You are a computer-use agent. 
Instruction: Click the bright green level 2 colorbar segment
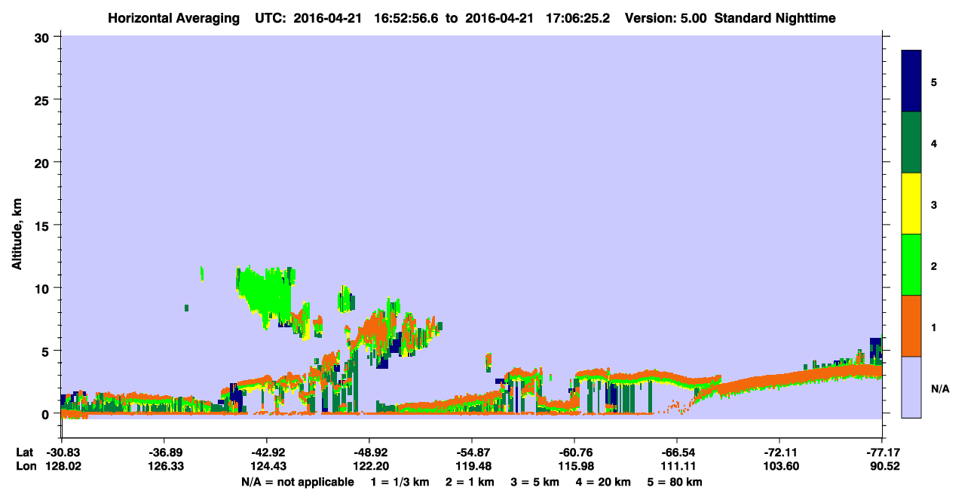tap(911, 265)
